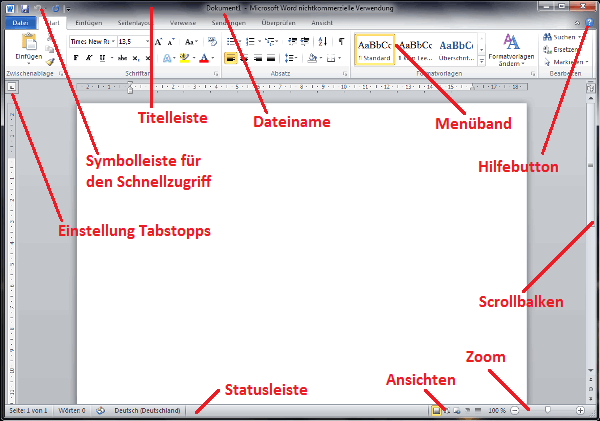The image size is (600, 421).
Task: Click Seite: 1 von 1 in status bar
Action: pyautogui.click(x=28, y=411)
